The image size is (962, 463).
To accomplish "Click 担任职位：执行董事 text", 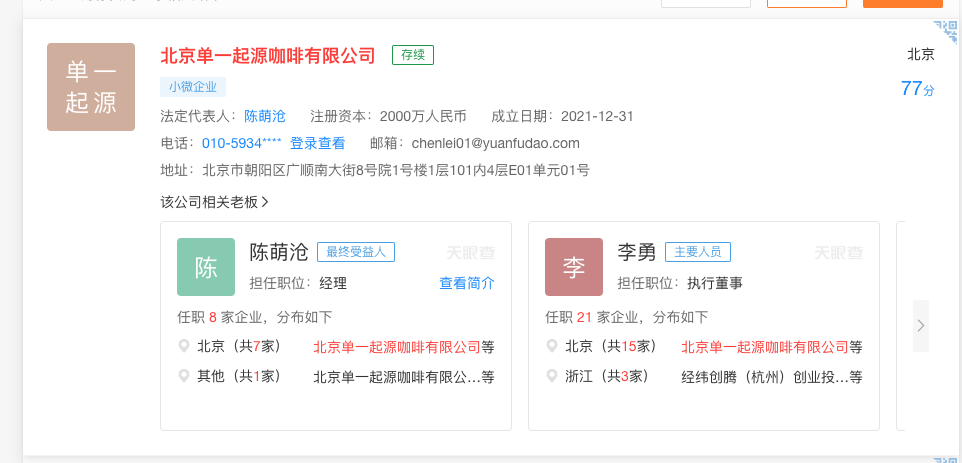I will point(680,283).
